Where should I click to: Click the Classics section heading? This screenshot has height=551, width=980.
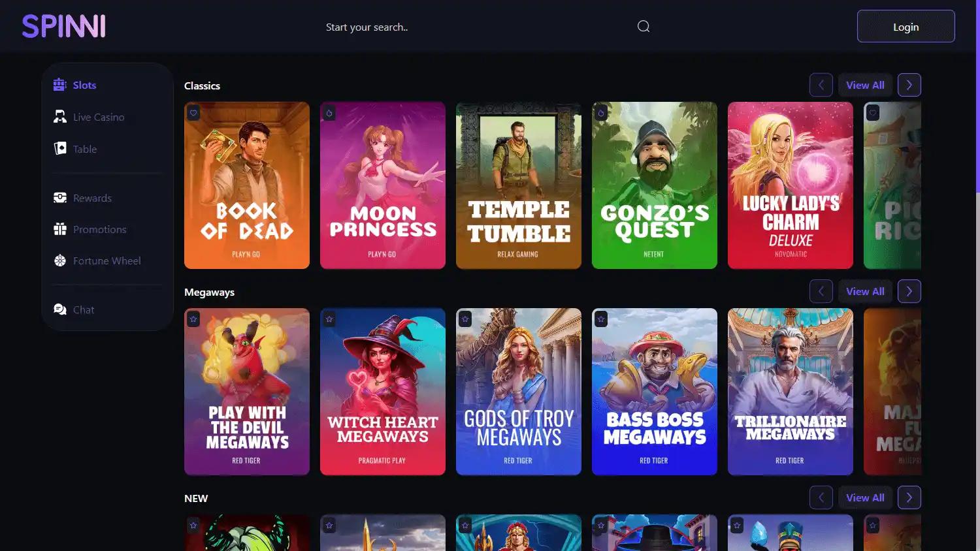click(x=202, y=86)
